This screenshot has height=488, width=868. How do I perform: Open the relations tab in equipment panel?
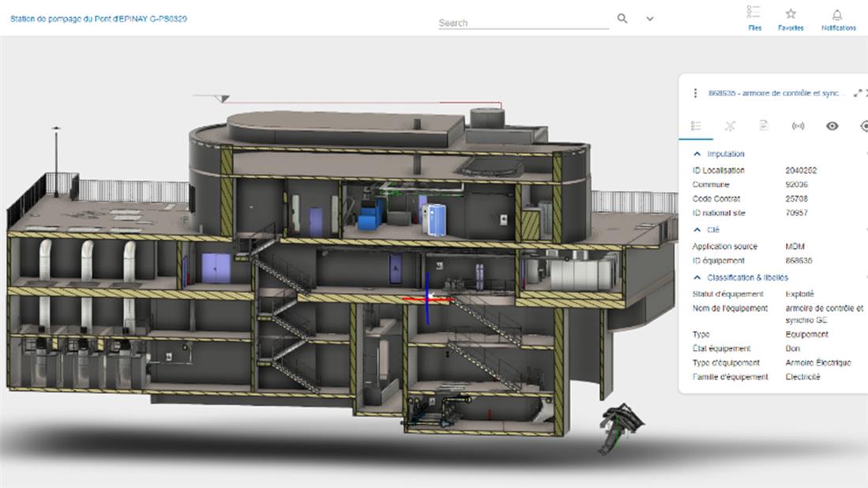click(730, 126)
